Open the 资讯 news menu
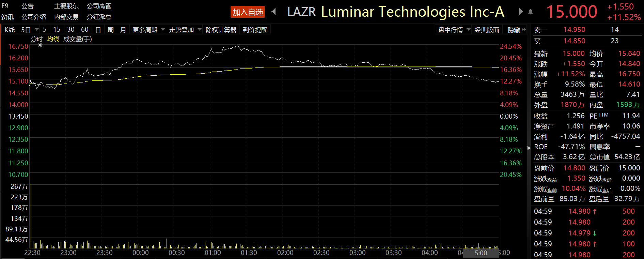The image size is (644, 259). click(x=7, y=17)
